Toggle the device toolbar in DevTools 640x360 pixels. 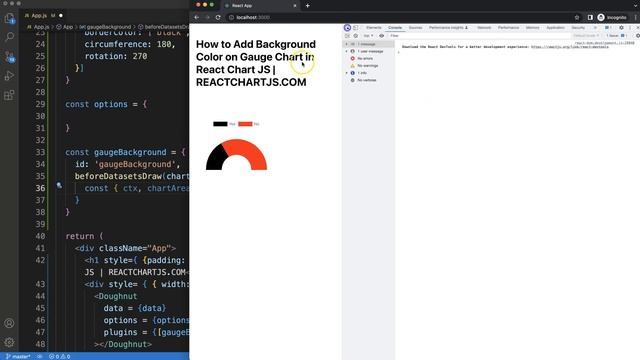[356, 28]
